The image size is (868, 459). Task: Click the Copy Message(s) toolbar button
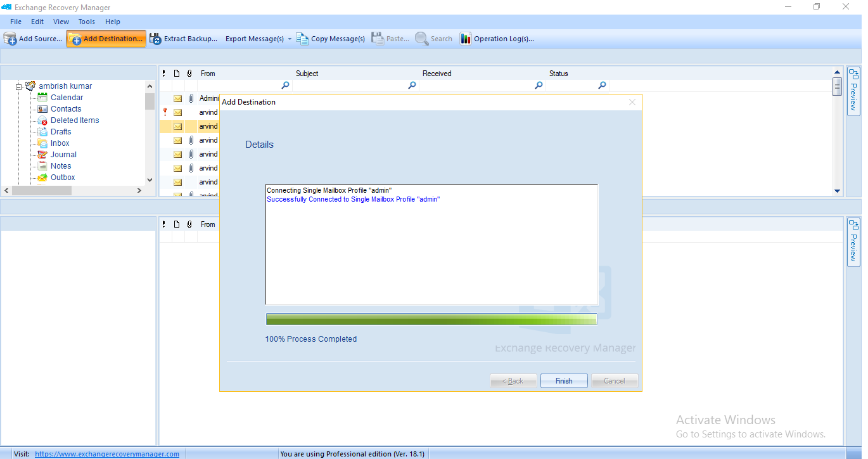pos(331,39)
